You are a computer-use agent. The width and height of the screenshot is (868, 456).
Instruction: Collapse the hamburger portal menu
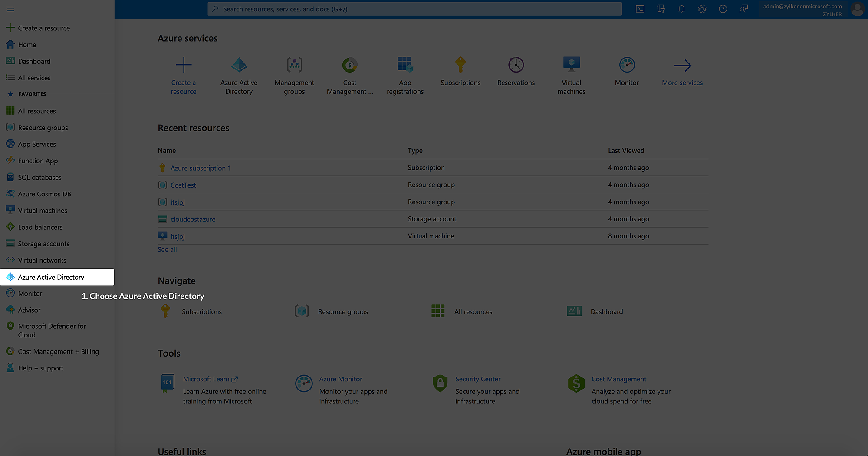tap(10, 9)
